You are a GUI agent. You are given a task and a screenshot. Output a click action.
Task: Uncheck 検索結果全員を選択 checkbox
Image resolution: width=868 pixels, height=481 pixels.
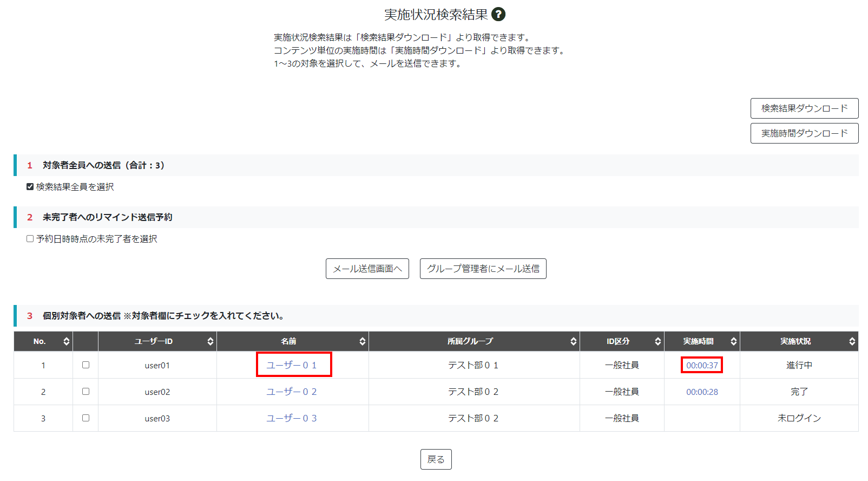click(30, 187)
